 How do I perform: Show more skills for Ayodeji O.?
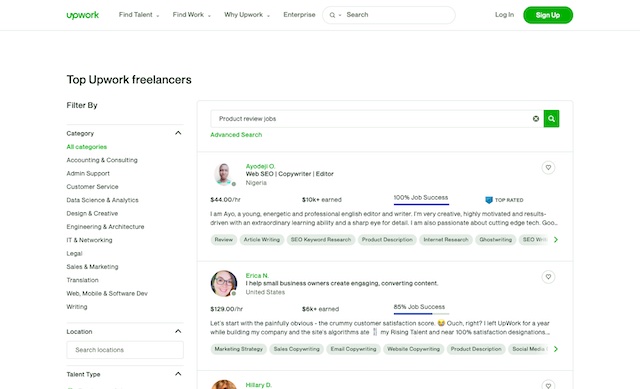556,240
